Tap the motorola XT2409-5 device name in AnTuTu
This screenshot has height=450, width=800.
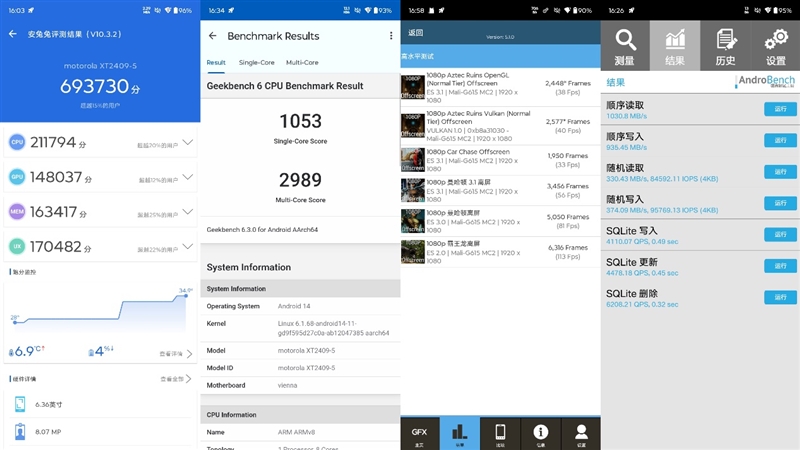pyautogui.click(x=100, y=66)
